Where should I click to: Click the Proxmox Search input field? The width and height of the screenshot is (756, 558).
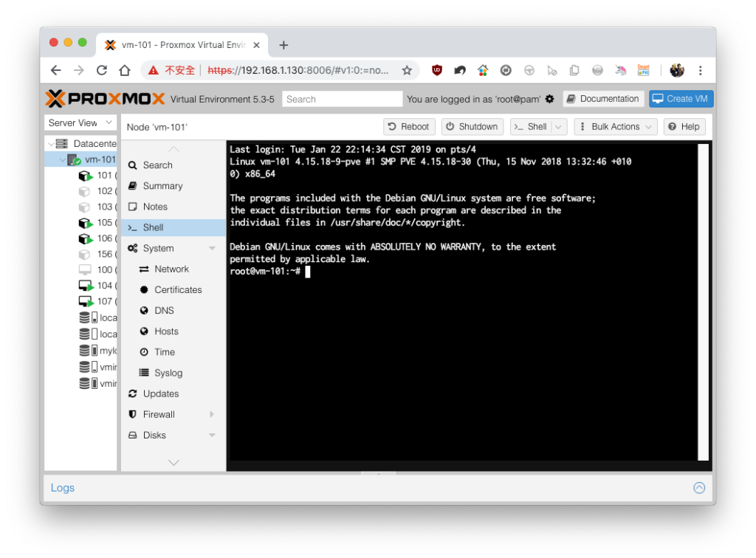[x=342, y=99]
